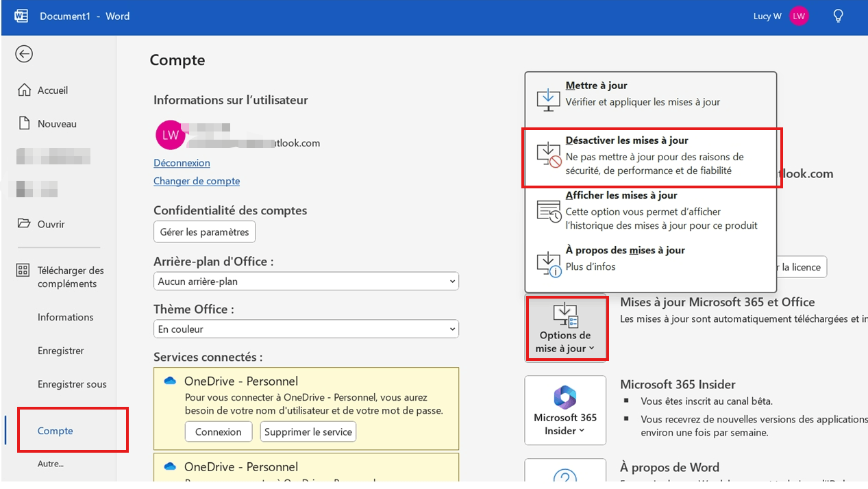Click the Microsoft 365 Insider logo icon
The width and height of the screenshot is (868, 489).
565,397
